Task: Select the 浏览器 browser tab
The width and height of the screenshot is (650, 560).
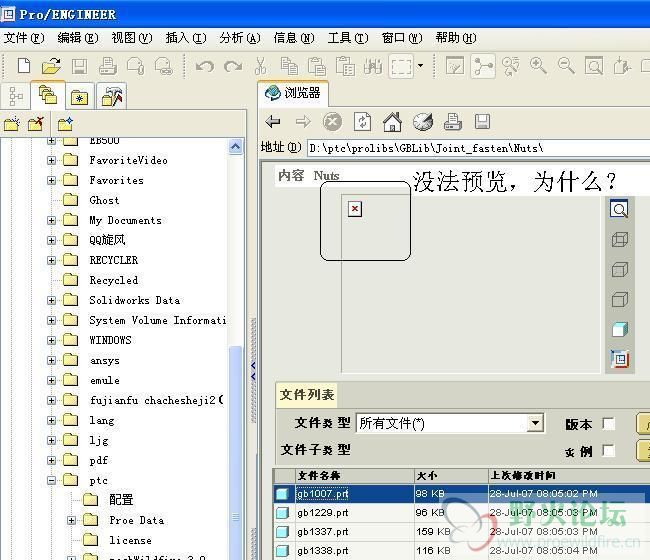Action: (x=293, y=93)
